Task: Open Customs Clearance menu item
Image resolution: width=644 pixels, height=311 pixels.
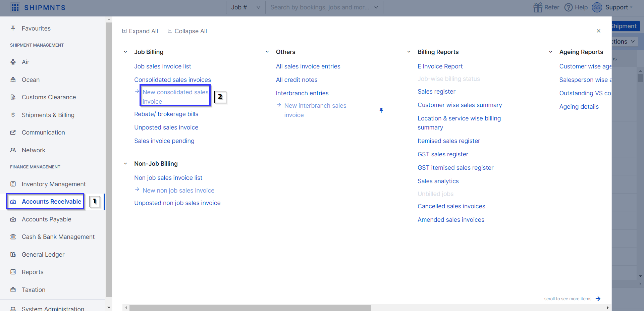Action: 49,97
